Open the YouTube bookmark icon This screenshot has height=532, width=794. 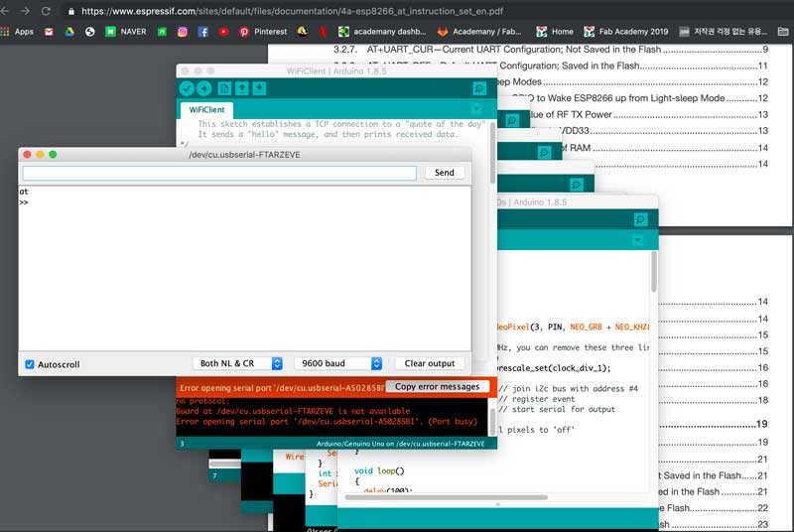[x=223, y=32]
